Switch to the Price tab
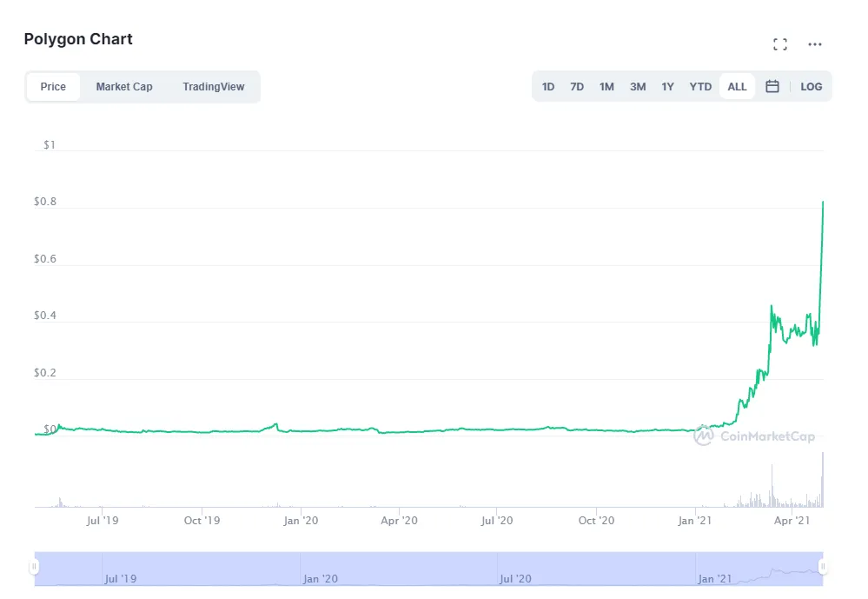Image resolution: width=868 pixels, height=599 pixels. click(52, 86)
